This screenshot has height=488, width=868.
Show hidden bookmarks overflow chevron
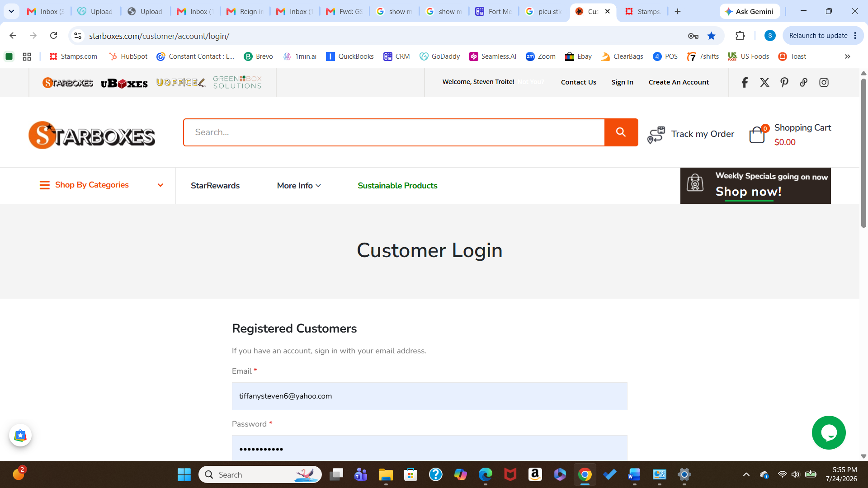tap(848, 56)
